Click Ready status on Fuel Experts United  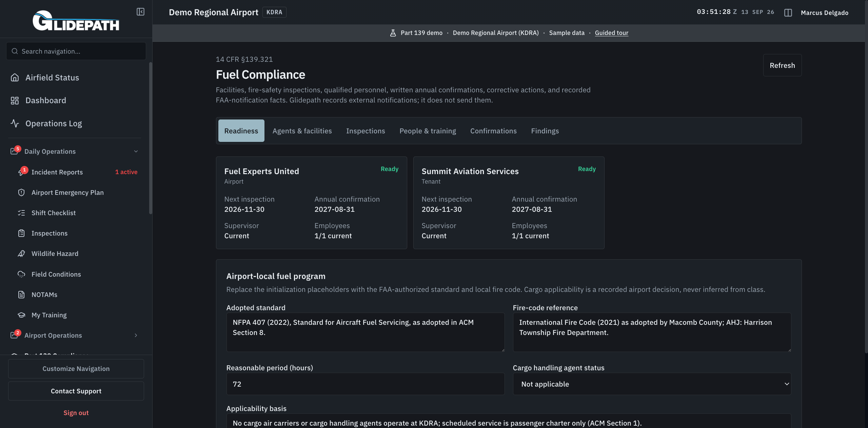point(389,169)
